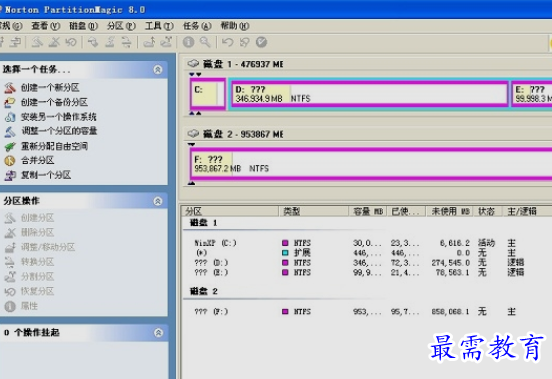Click icon beside 转换分区 in partition operations

pyautogui.click(x=10, y=262)
